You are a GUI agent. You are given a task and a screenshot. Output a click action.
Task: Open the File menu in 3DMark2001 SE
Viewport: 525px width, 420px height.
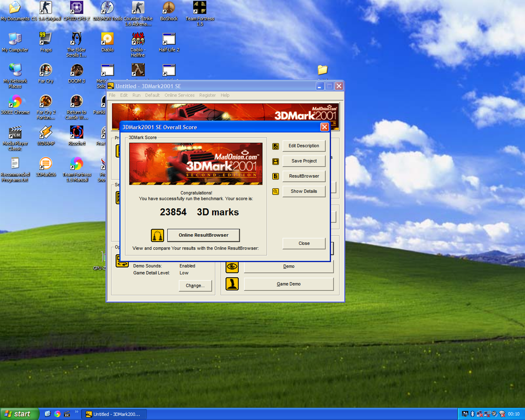pos(112,96)
